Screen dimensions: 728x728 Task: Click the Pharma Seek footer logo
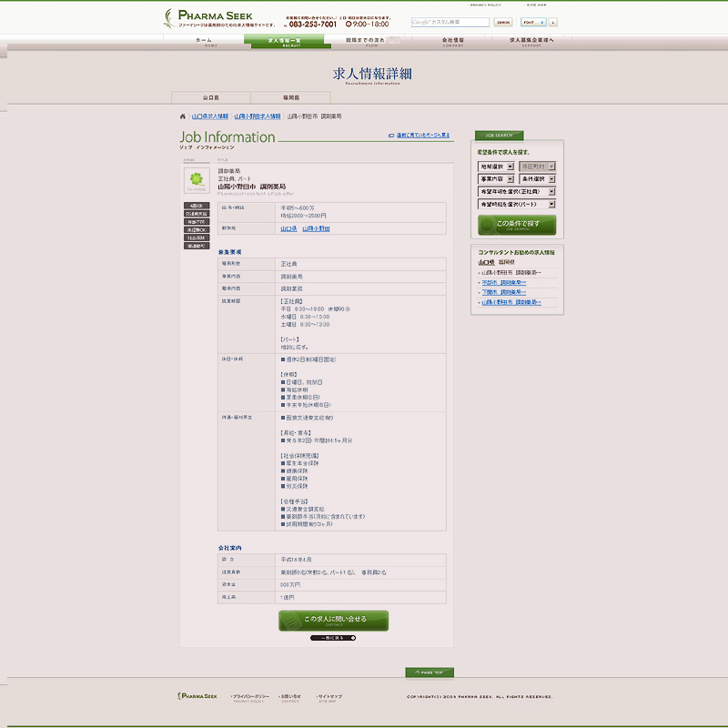(197, 696)
